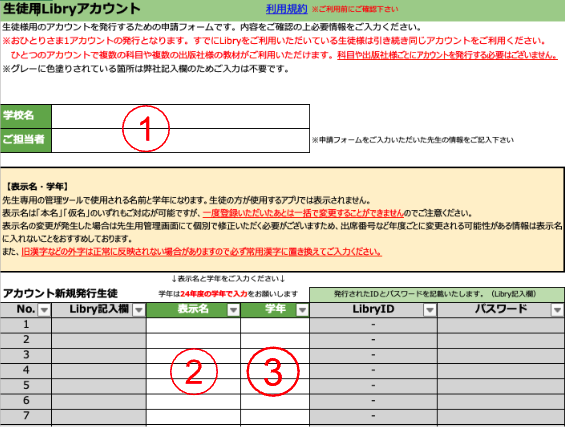Open the Libry記入欄 column filter dropdown
568x429 pixels.
click(139, 310)
